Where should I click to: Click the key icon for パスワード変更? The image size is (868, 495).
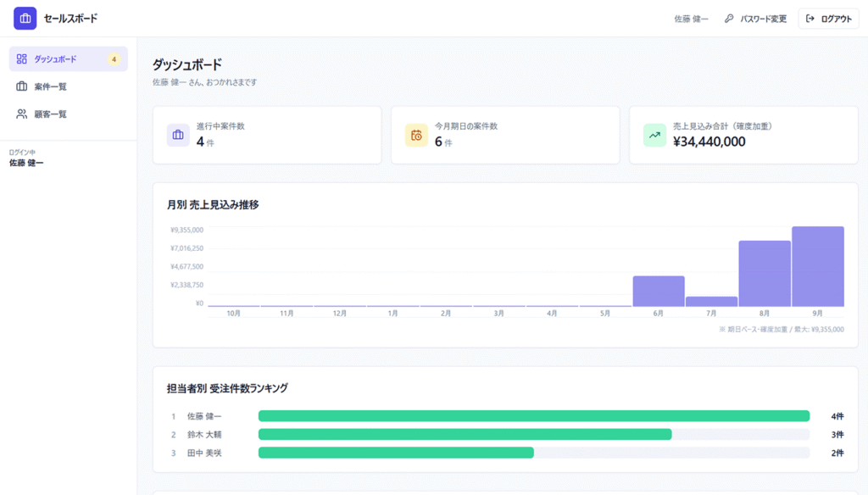pyautogui.click(x=729, y=19)
